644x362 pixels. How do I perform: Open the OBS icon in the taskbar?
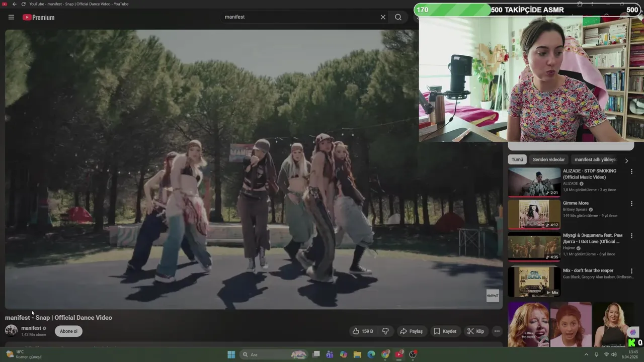pos(413,354)
